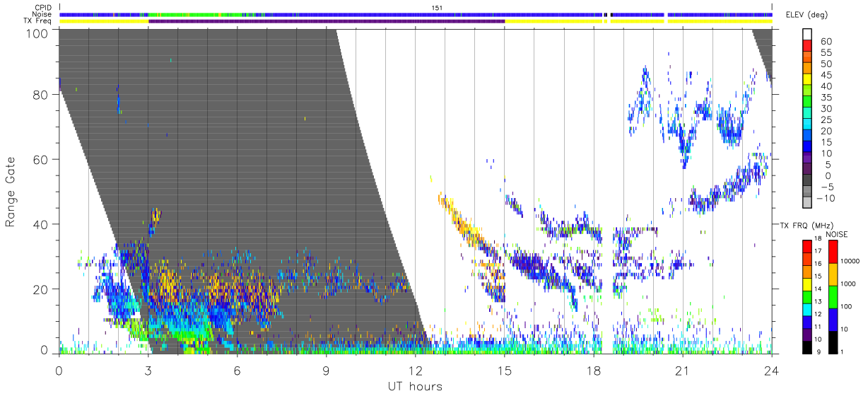Click the white top segment of ELEV colorbar
This screenshot has height=401, width=868.
[807, 35]
